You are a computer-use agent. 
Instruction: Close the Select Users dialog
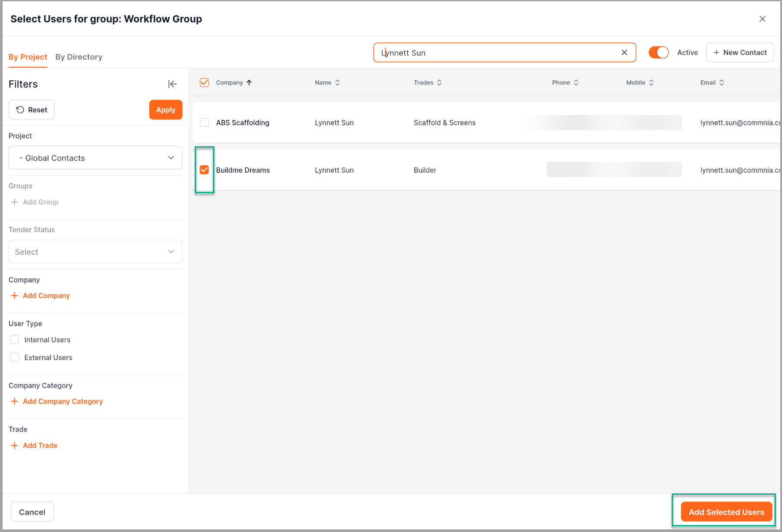pos(762,19)
